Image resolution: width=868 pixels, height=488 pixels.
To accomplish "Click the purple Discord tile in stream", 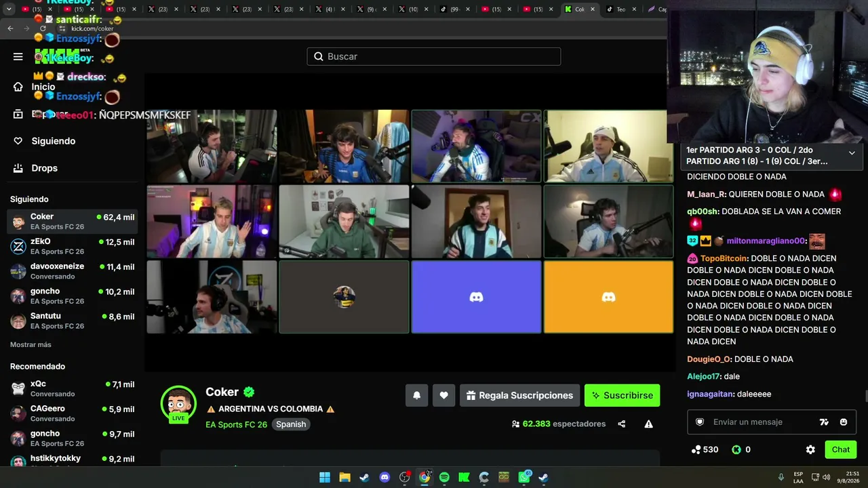I will point(476,297).
